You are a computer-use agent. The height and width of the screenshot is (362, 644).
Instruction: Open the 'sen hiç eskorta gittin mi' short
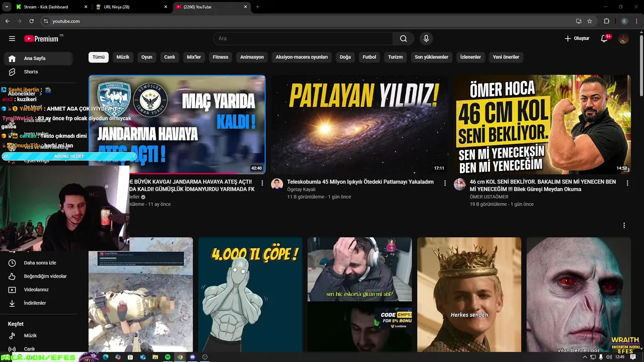360,295
